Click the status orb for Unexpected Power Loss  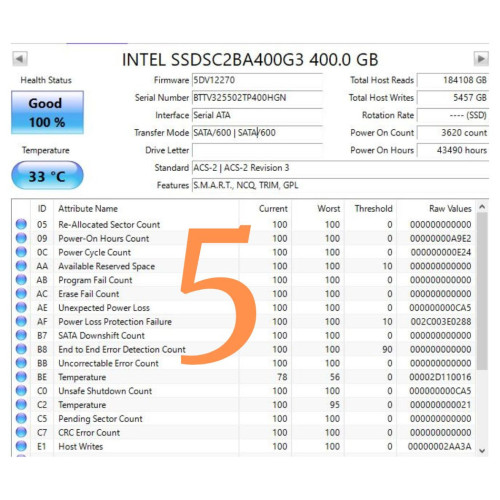pos(21,308)
